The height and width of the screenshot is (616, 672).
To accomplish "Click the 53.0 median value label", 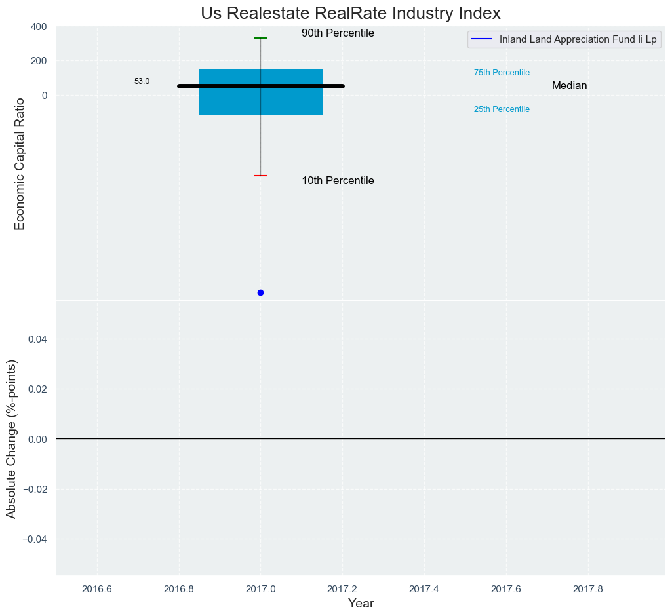I will point(142,81).
